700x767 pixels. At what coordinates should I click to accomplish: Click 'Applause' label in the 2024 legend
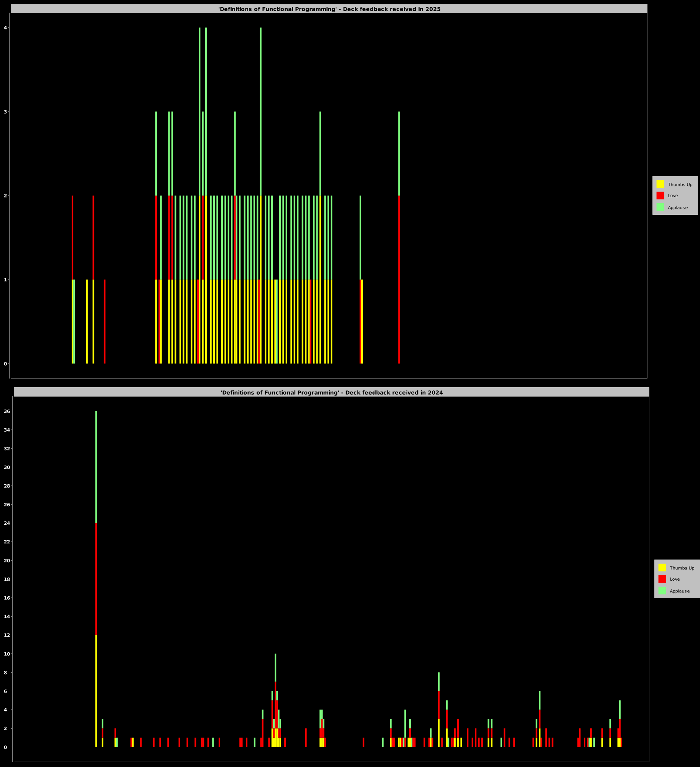click(680, 591)
